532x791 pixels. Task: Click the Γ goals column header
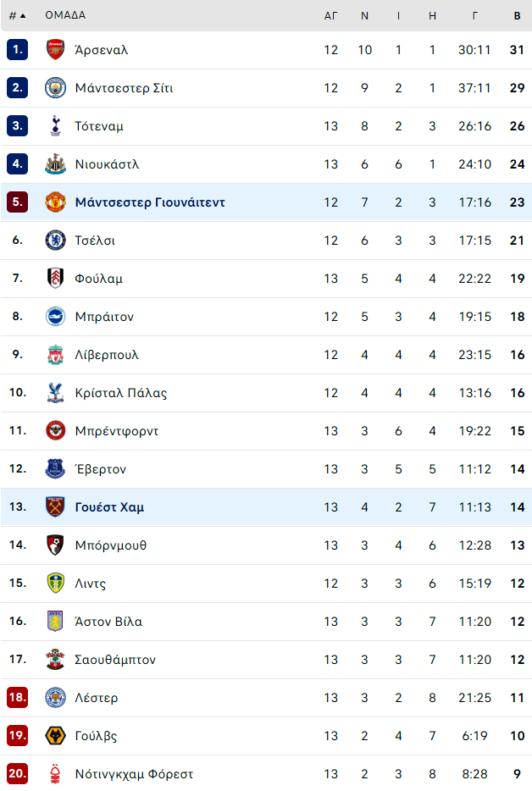pyautogui.click(x=474, y=15)
